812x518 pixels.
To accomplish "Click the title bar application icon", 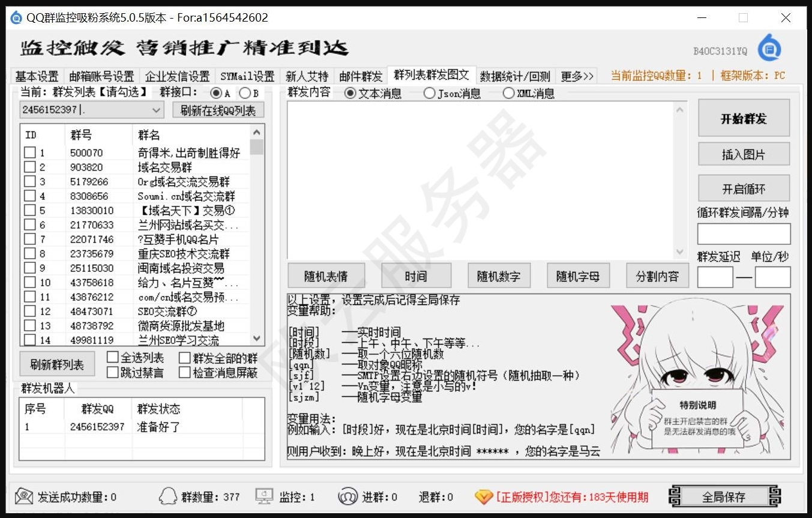I will (16, 17).
